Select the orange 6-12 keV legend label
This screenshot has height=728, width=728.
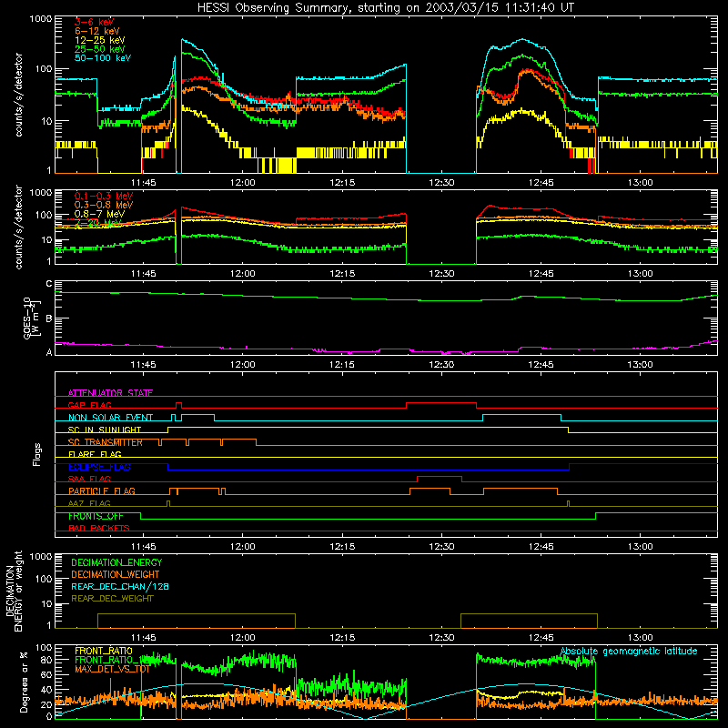(97, 31)
